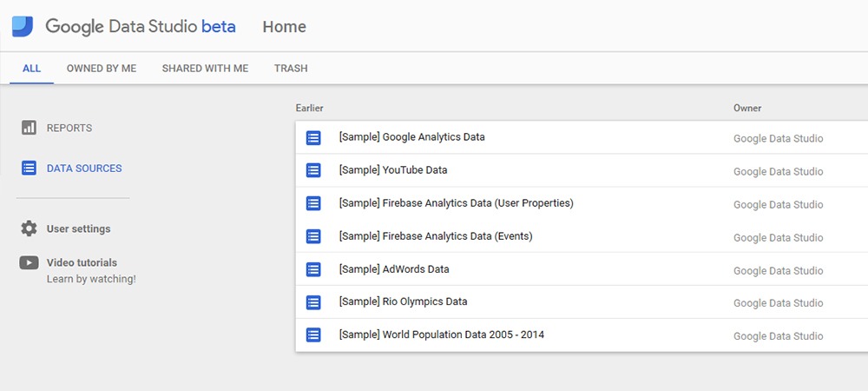Click the icon beside World Population Data
Viewport: 868px width, 391px height.
[313, 335]
